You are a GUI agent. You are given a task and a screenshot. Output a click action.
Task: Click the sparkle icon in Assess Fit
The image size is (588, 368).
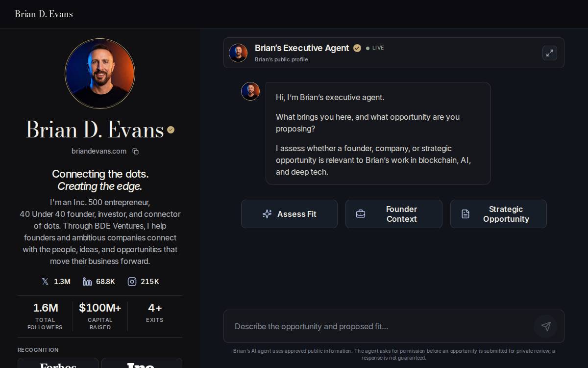tap(267, 214)
